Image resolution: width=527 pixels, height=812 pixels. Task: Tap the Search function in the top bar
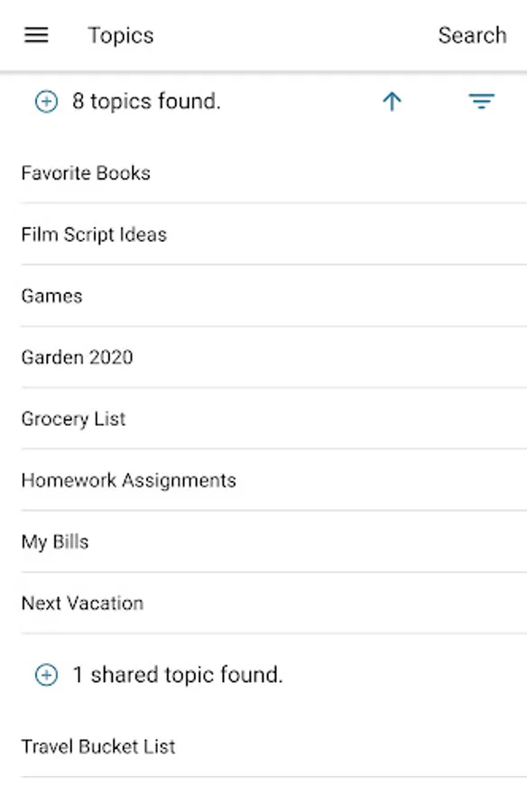[472, 35]
